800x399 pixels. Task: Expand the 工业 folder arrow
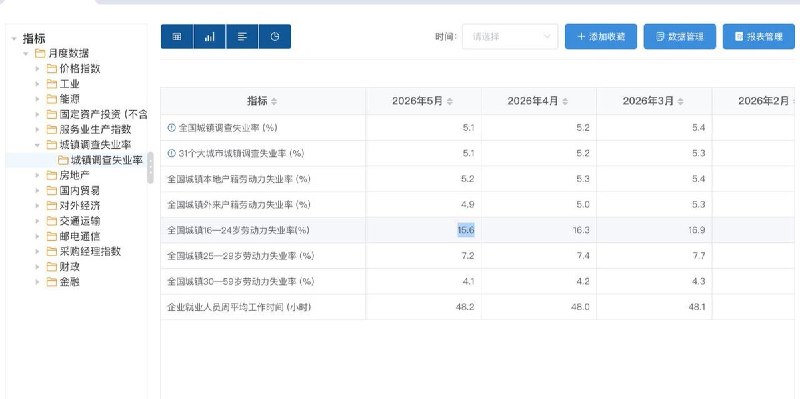click(x=37, y=84)
